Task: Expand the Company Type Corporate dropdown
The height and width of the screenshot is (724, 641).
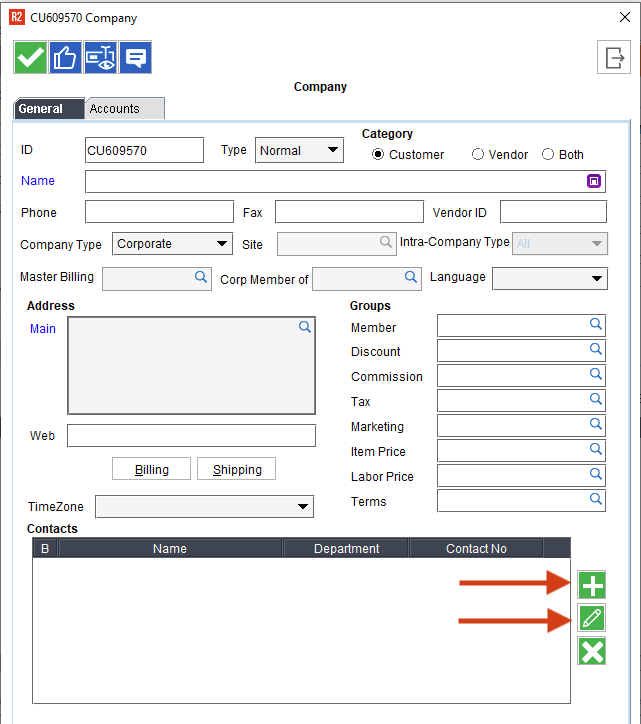Action: pyautogui.click(x=172, y=244)
